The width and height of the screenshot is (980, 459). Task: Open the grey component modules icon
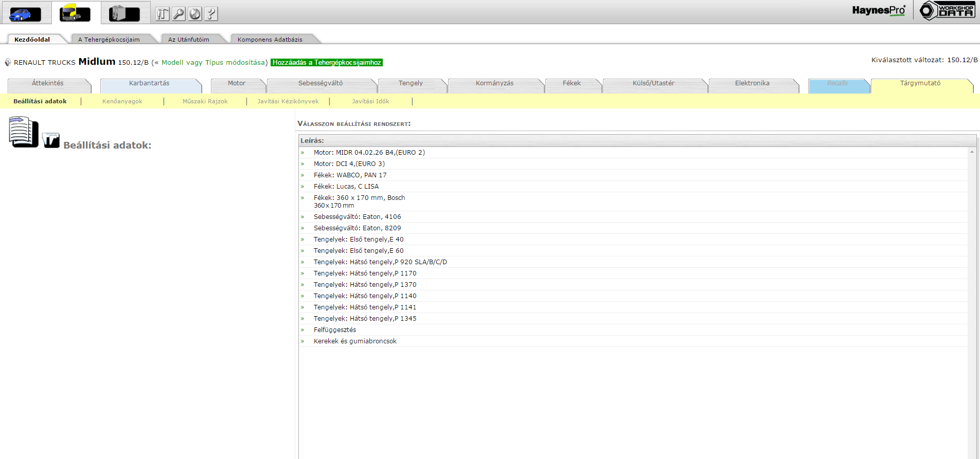tap(124, 13)
